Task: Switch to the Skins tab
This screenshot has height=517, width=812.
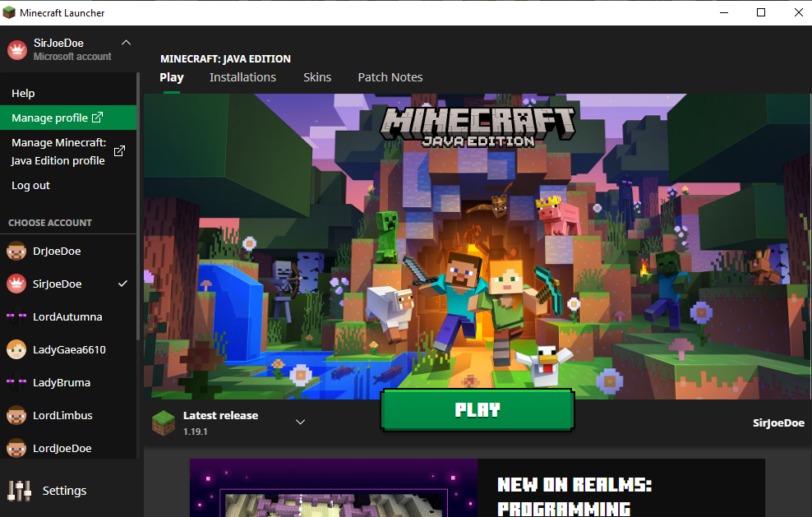Action: (317, 77)
